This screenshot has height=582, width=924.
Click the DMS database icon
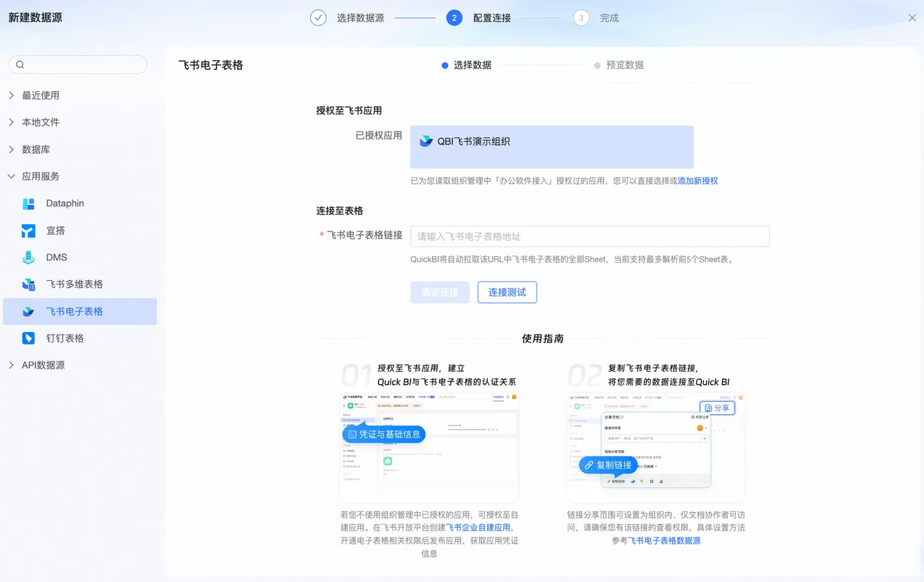(28, 257)
